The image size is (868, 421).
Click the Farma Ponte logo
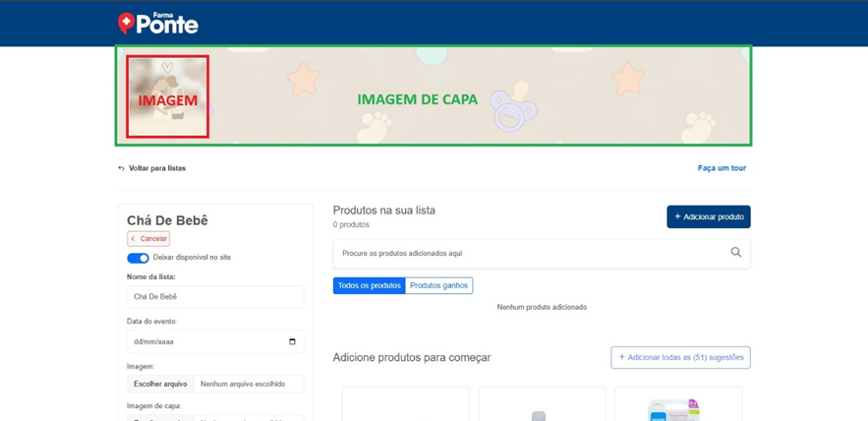click(x=157, y=24)
